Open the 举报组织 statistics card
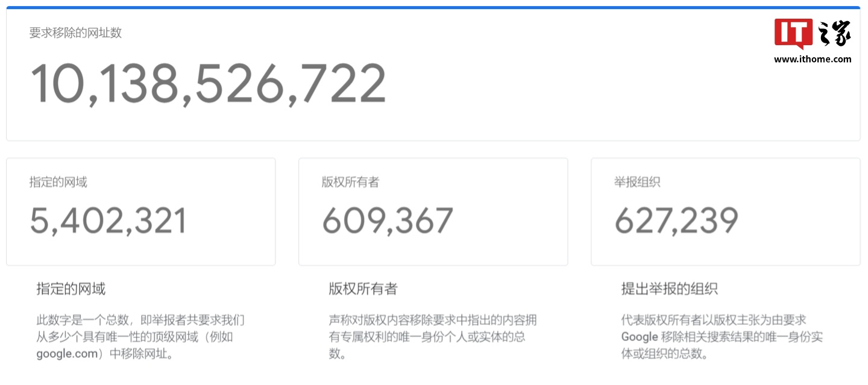This screenshot has height=385, width=868. [x=726, y=211]
